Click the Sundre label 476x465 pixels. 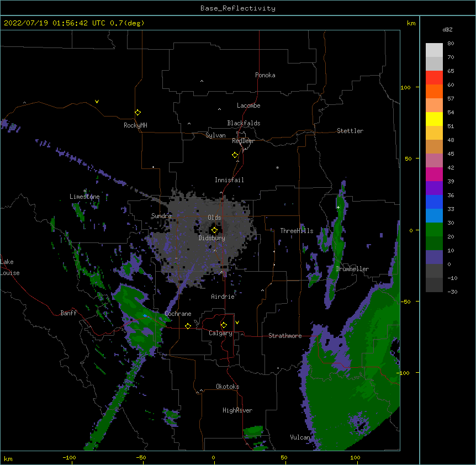pyautogui.click(x=161, y=216)
